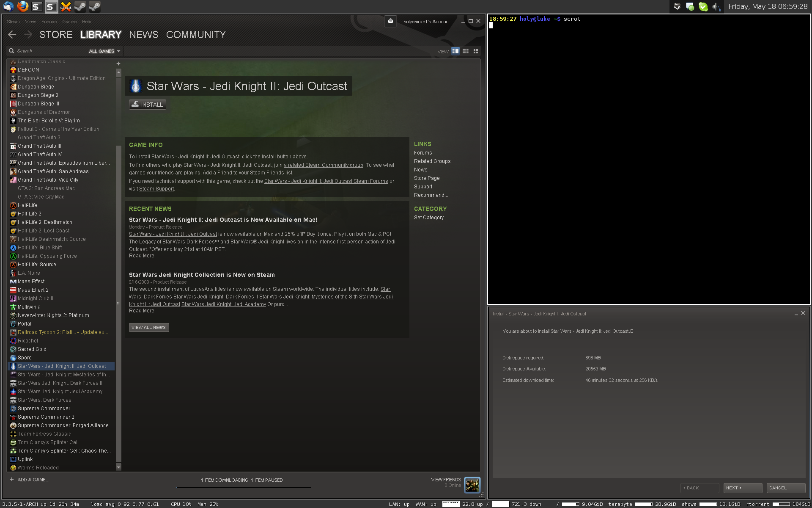Switch to grid view mode

[x=476, y=51]
